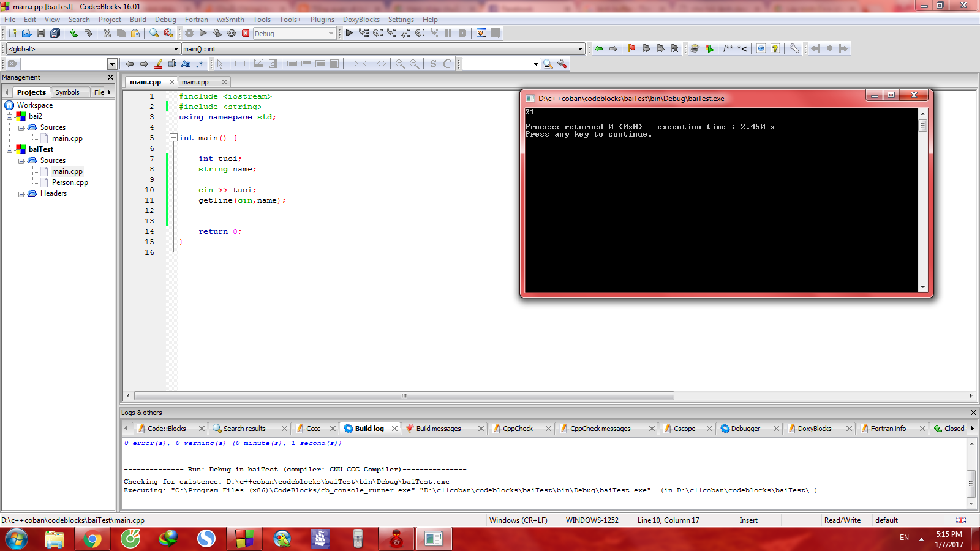Toggle Match case 'Aa' search option
980x551 pixels.
(186, 64)
